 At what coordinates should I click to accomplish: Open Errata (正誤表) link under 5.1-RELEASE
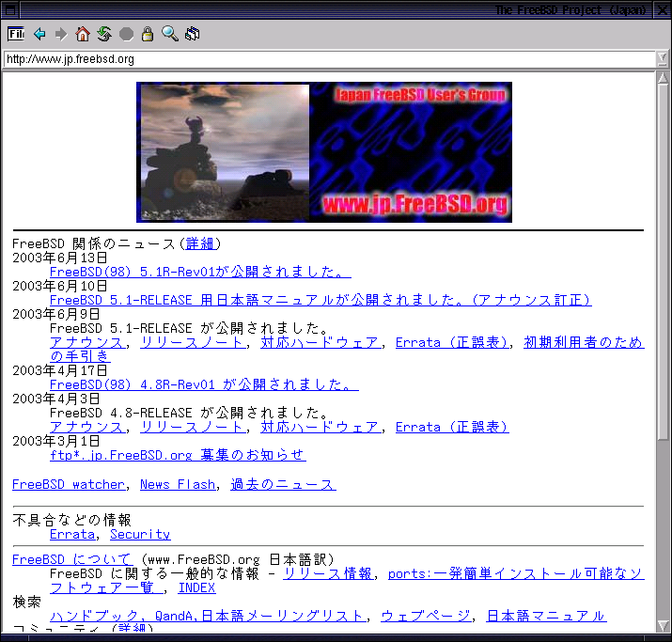coord(452,343)
